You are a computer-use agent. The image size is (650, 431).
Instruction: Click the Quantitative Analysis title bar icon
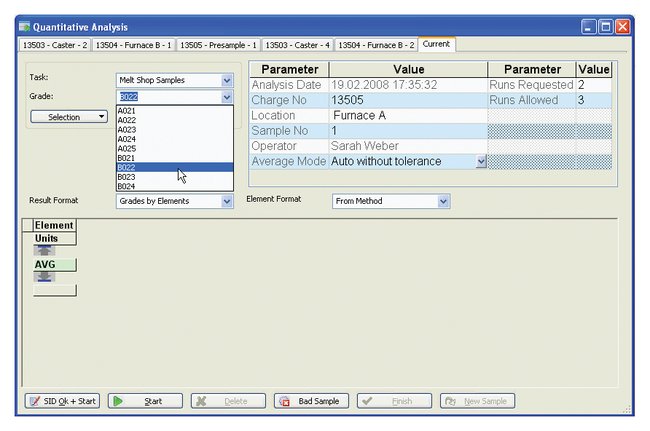pyautogui.click(x=25, y=27)
